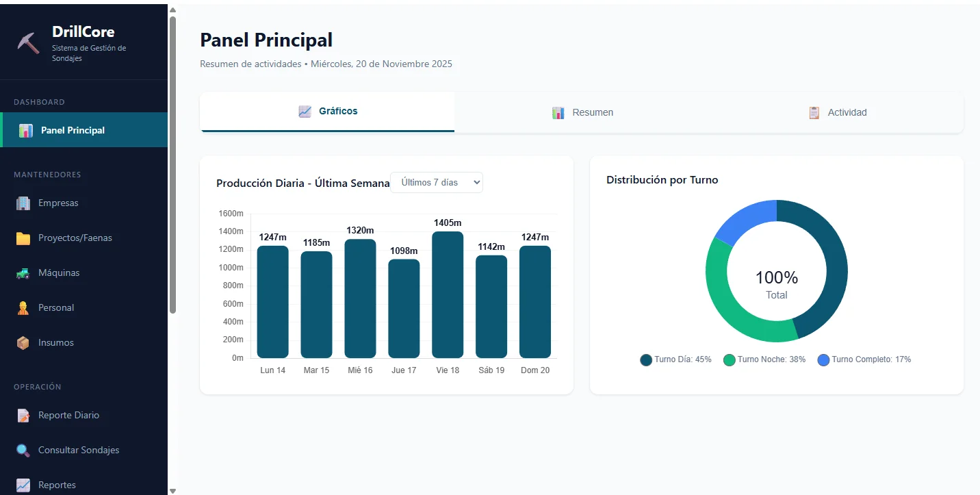Open the Proyectos/Faenas folder icon
The image size is (980, 495).
[23, 238]
